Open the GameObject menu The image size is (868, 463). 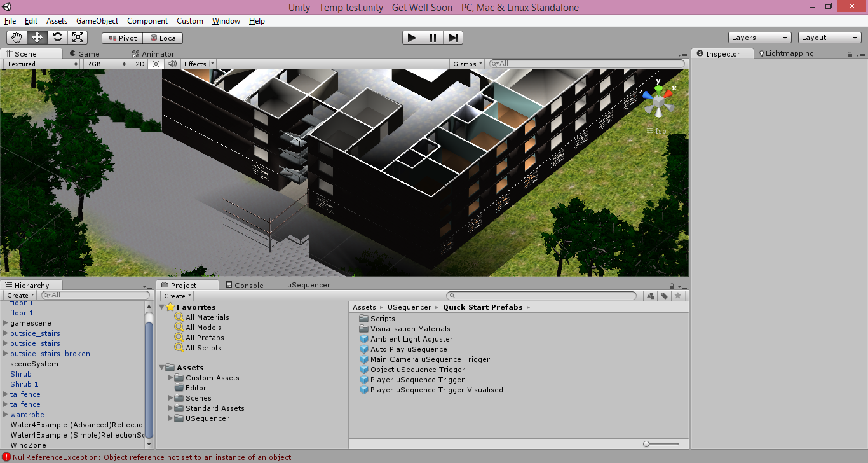[x=97, y=21]
